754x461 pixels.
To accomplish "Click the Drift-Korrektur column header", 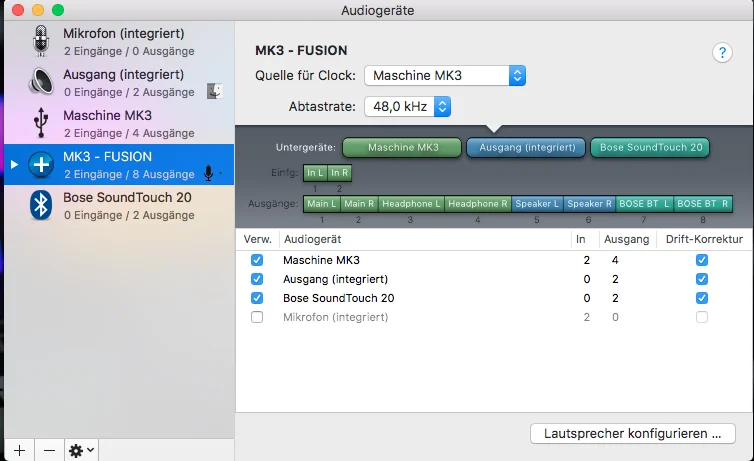I will [x=704, y=239].
